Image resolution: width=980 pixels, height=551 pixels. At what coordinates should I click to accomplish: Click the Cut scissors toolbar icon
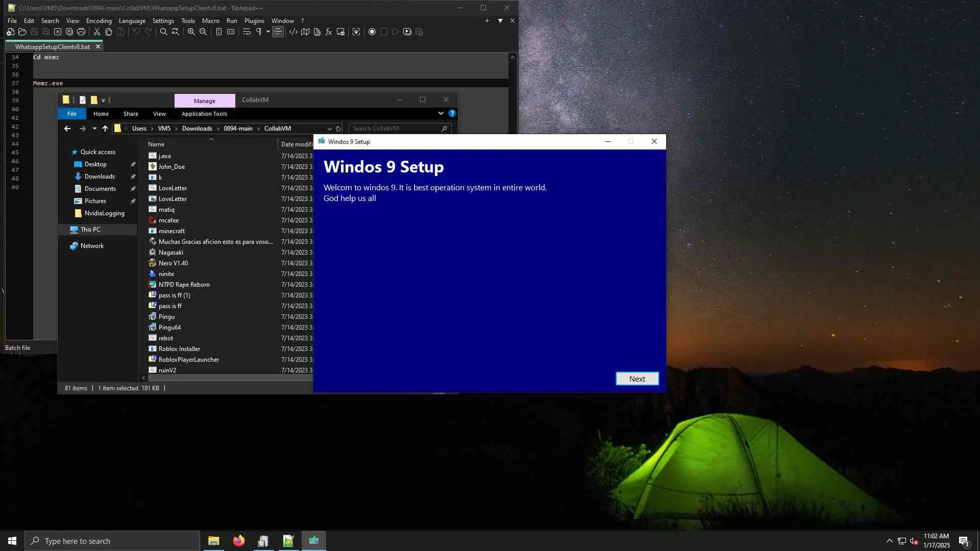point(96,32)
